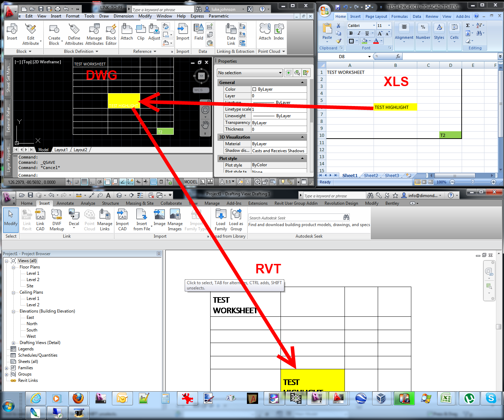The image size is (504, 420).
Task: Collapse Floor Plans in Project Browser
Action: [13, 267]
